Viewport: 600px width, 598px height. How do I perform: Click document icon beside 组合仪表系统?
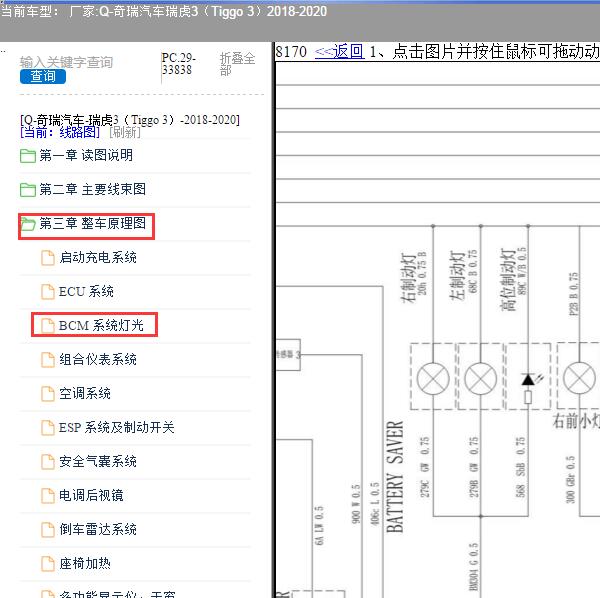coord(48,360)
